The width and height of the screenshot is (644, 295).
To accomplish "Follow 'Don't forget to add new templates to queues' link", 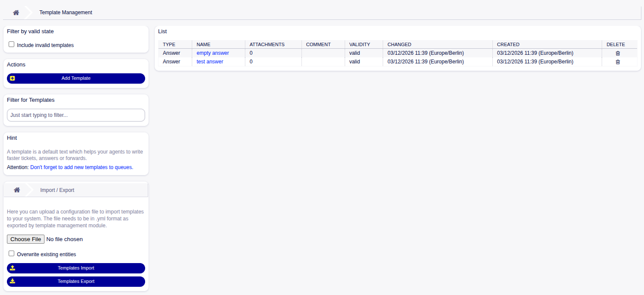I will [82, 167].
